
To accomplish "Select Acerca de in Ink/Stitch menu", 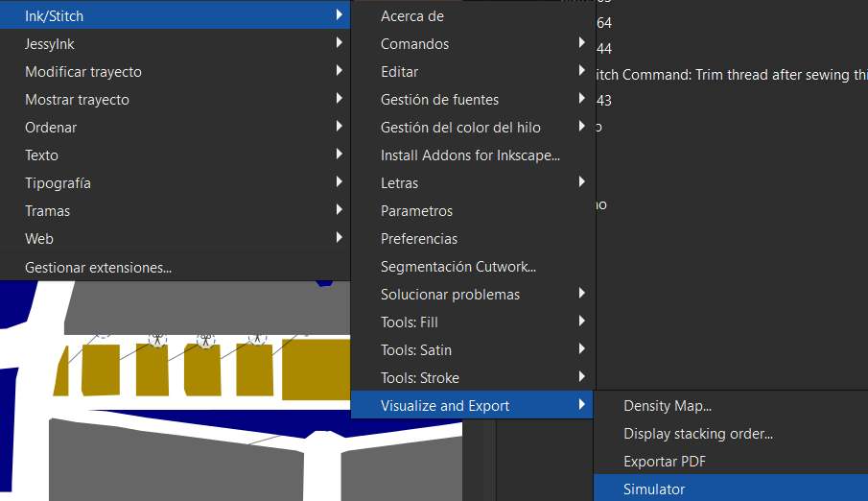I will [x=472, y=16].
